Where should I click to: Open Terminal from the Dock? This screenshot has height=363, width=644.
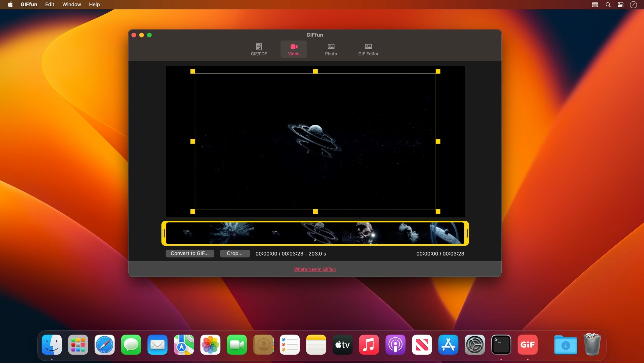click(x=501, y=345)
